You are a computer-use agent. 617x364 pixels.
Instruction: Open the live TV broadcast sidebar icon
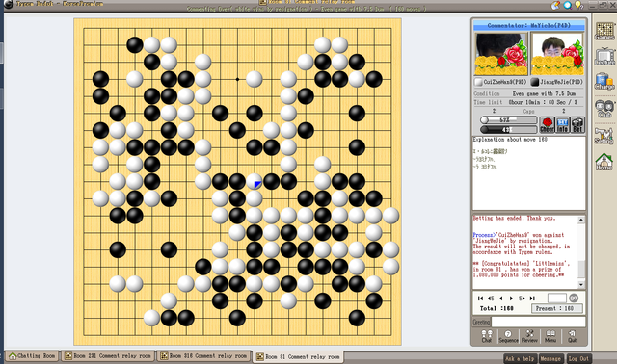[x=604, y=57]
